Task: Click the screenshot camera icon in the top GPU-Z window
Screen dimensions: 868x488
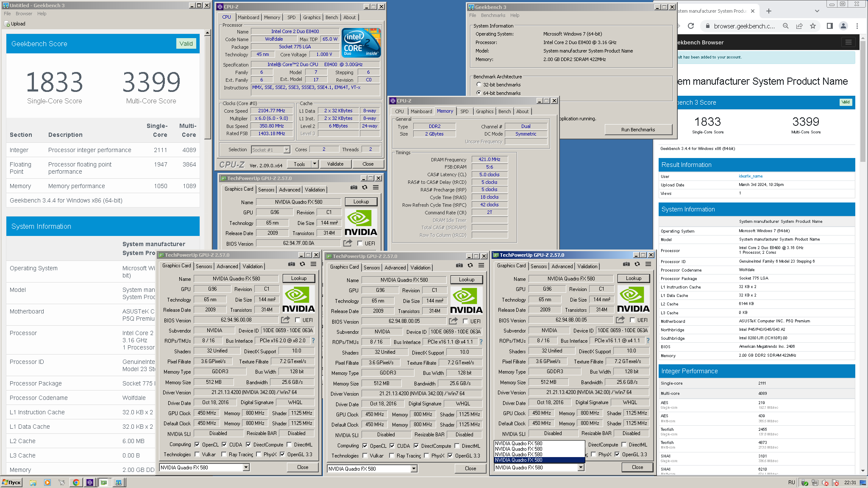Action: [354, 187]
